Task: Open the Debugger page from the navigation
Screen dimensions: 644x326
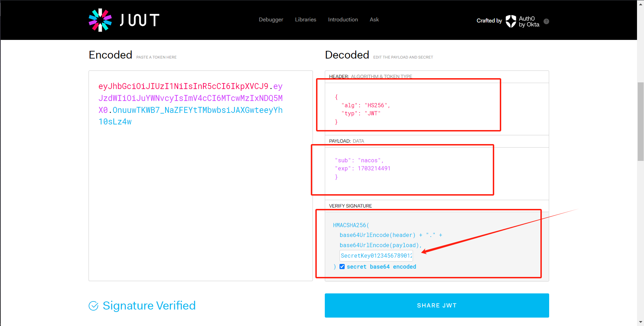Action: 271,20
